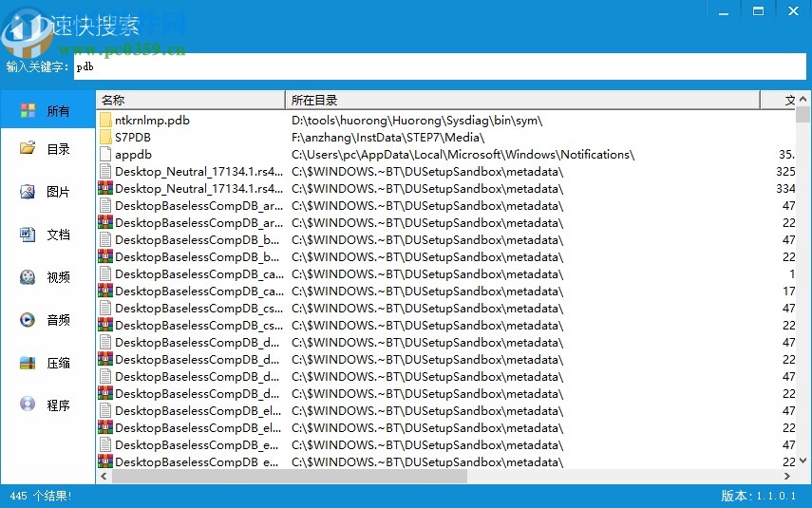This screenshot has height=508, width=812.
Task: Sort by 名称 column header
Action: coord(191,100)
